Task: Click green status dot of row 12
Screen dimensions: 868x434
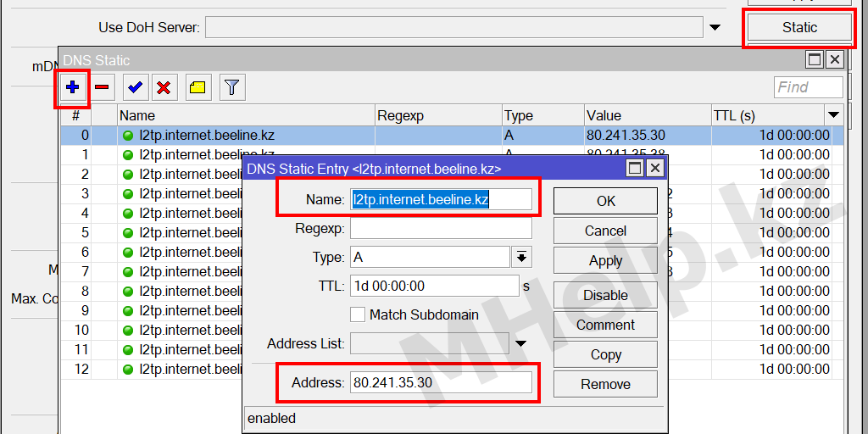Action: pos(129,370)
